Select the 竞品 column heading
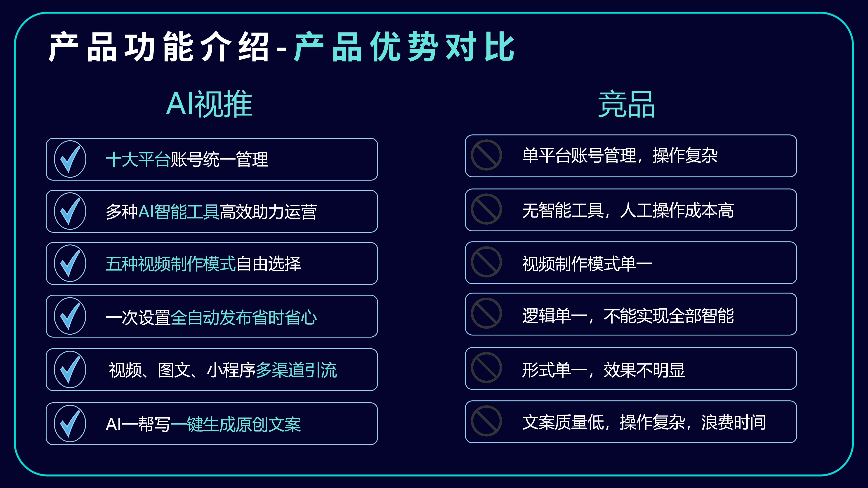Image resolution: width=868 pixels, height=488 pixels. [626, 104]
